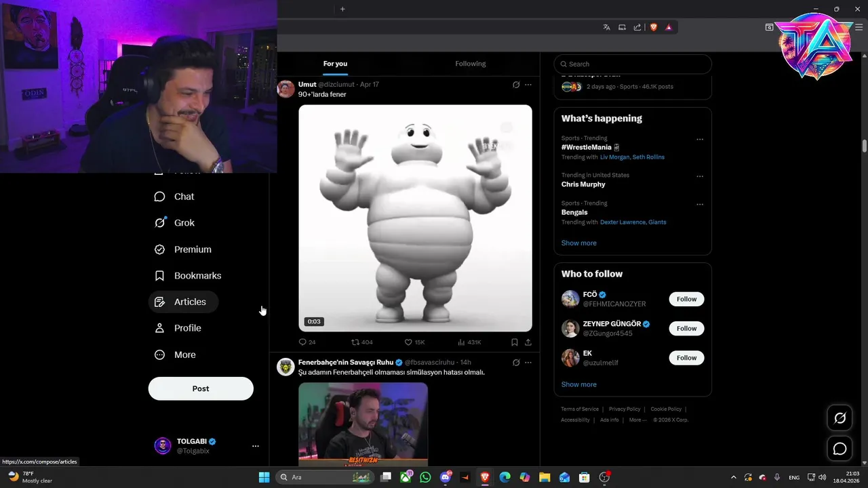Viewport: 868px width, 488px height.
Task: Reply to Umut's post
Action: (x=307, y=342)
